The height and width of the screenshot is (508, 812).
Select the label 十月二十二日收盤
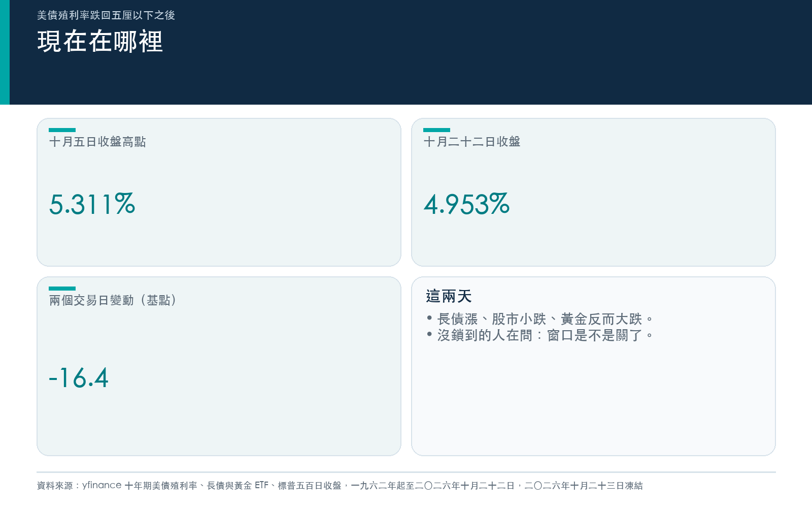coord(472,142)
